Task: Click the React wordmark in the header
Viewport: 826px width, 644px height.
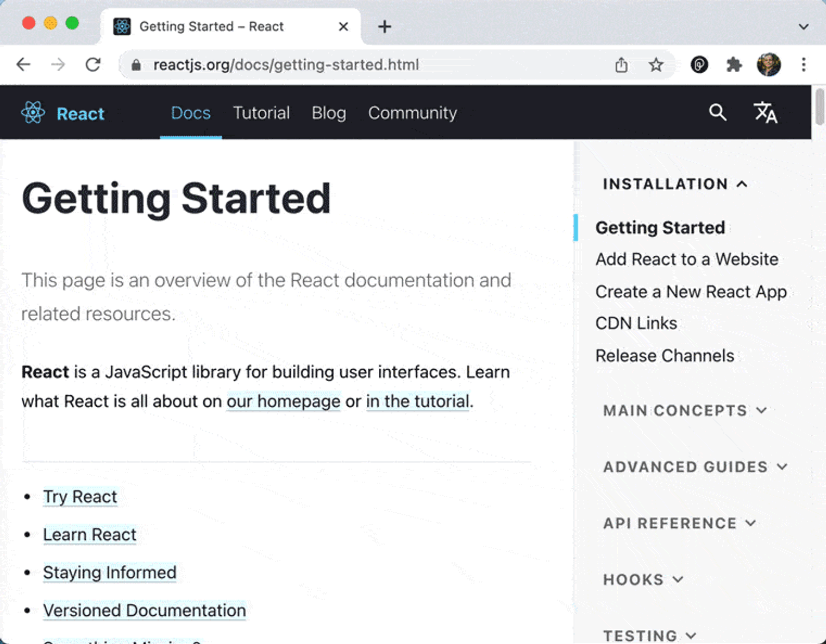Action: 80,113
